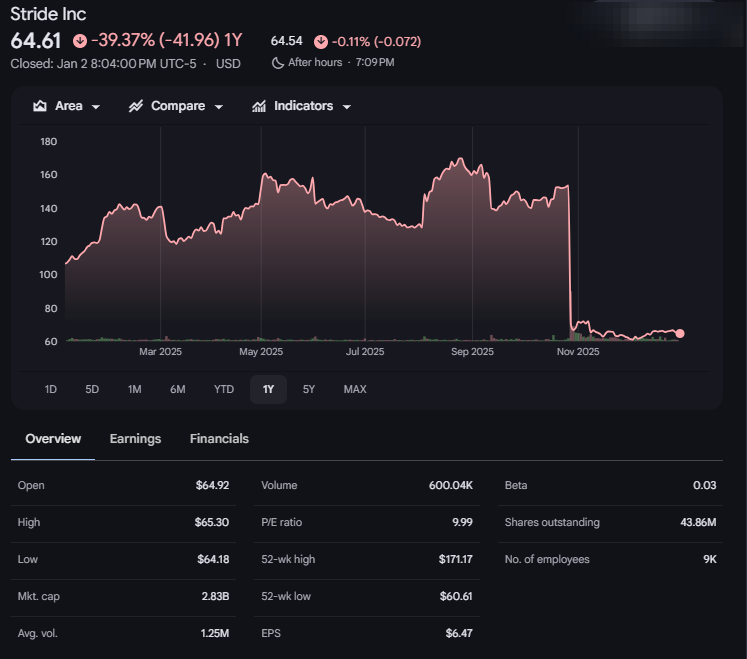The width and height of the screenshot is (747, 659).
Task: Click the 100 y-axis label
Action: [x=48, y=274]
